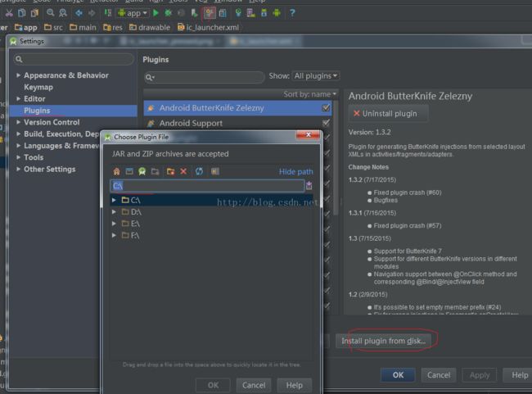Start debugging with the green bug icon

tap(168, 13)
